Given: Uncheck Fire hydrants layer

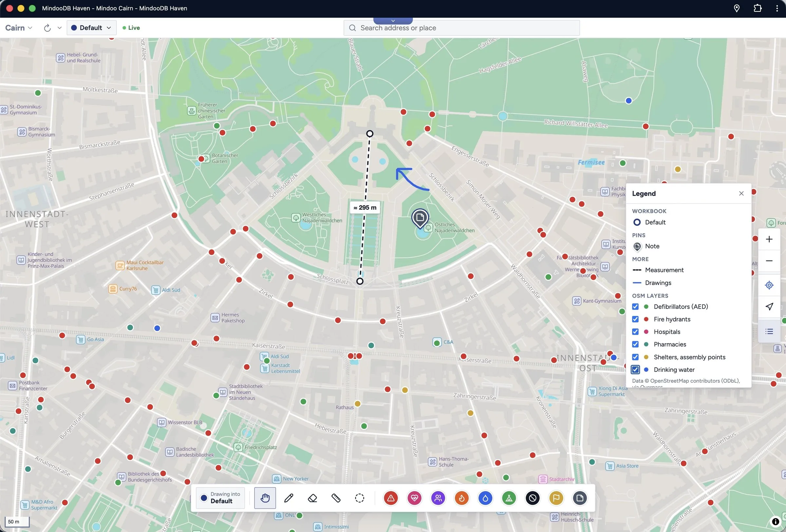Looking at the screenshot, I should pyautogui.click(x=635, y=319).
